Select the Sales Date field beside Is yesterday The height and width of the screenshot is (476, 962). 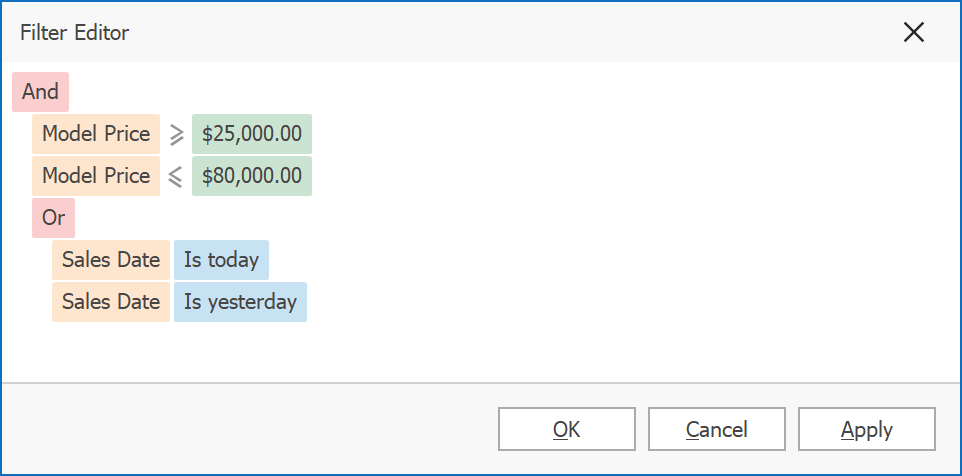pos(111,302)
